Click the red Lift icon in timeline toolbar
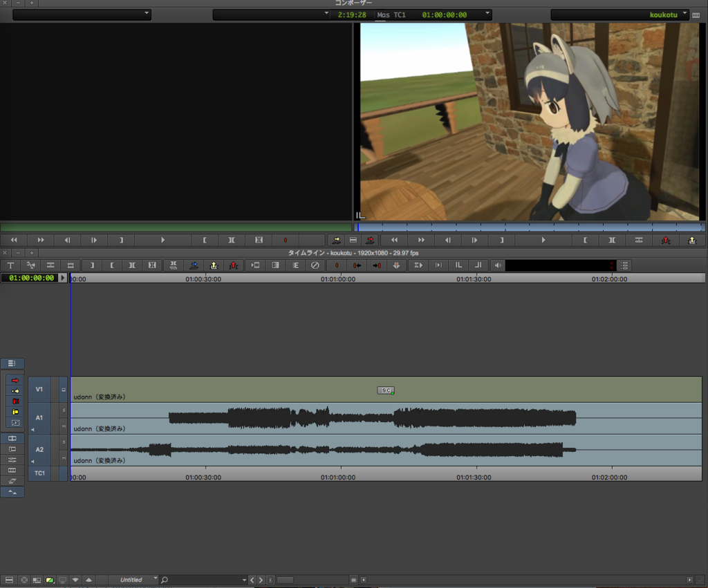 point(234,265)
